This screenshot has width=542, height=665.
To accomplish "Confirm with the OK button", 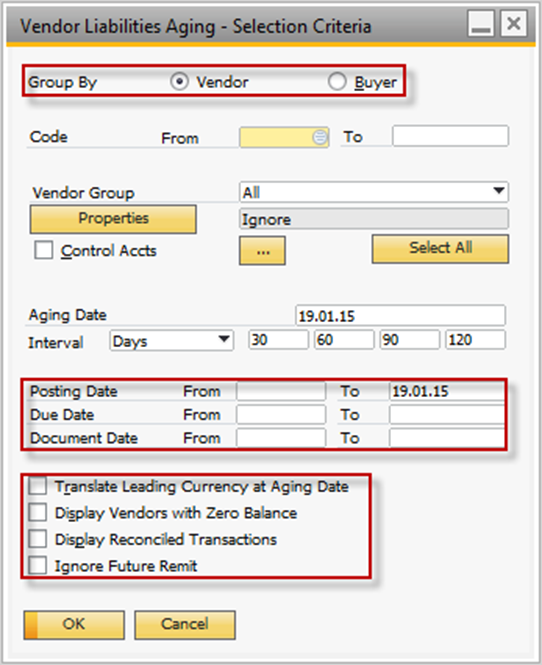I will (74, 625).
